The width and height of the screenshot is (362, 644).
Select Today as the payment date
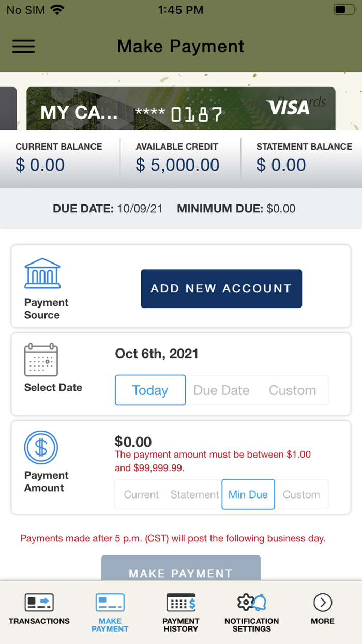coord(150,390)
